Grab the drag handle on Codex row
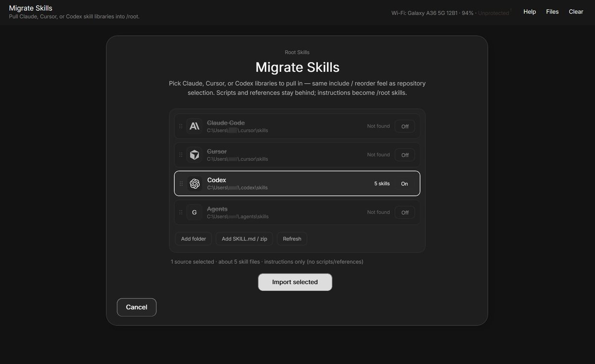The height and width of the screenshot is (364, 595). 180,184
